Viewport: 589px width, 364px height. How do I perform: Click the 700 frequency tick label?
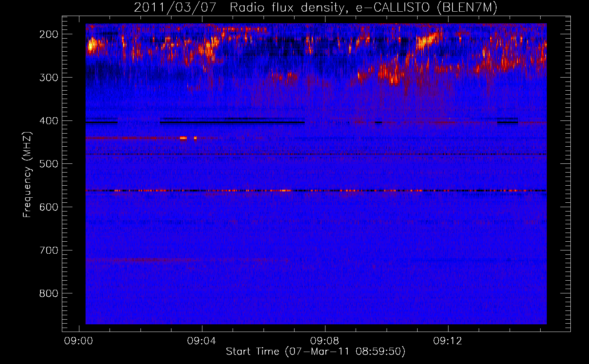[x=49, y=250]
